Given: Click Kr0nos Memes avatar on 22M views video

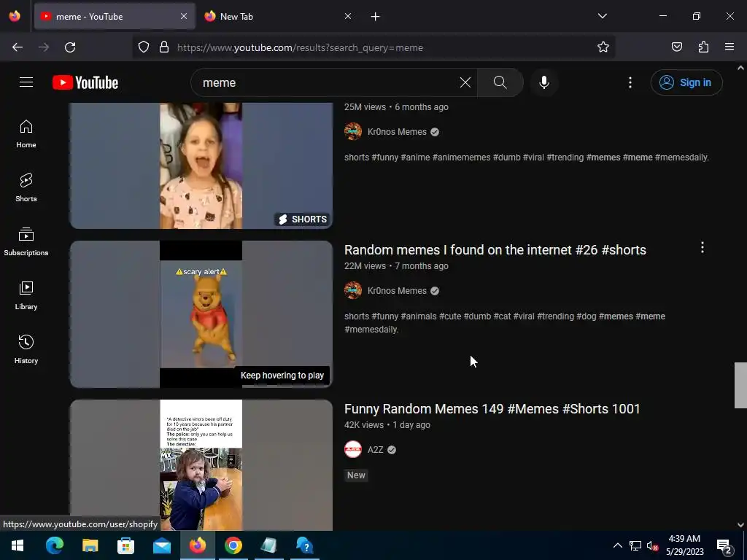Looking at the screenshot, I should (353, 290).
